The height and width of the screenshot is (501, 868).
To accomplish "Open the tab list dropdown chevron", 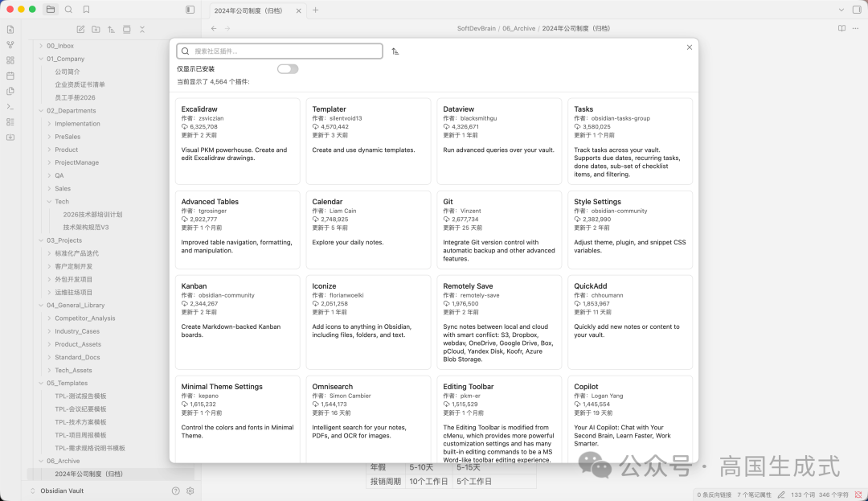I will [841, 10].
